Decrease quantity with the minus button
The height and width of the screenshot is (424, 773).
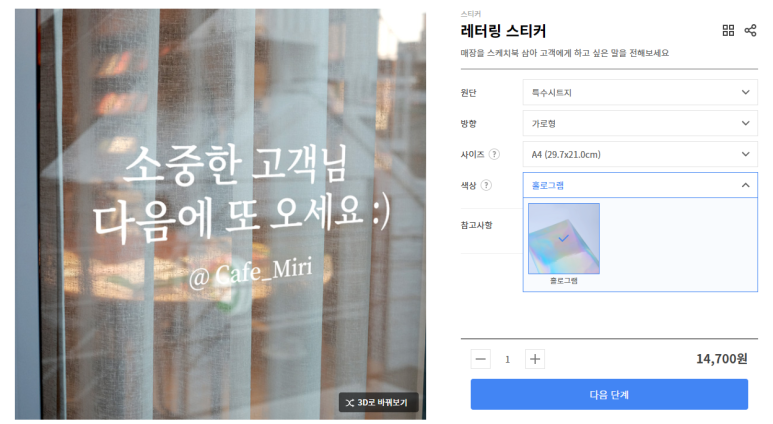(481, 359)
